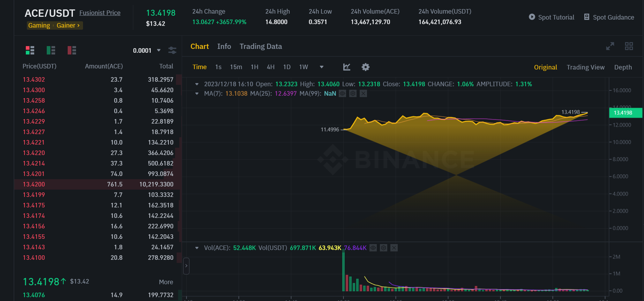Open order book display settings sliders icon
The width and height of the screenshot is (644, 301).
[172, 50]
